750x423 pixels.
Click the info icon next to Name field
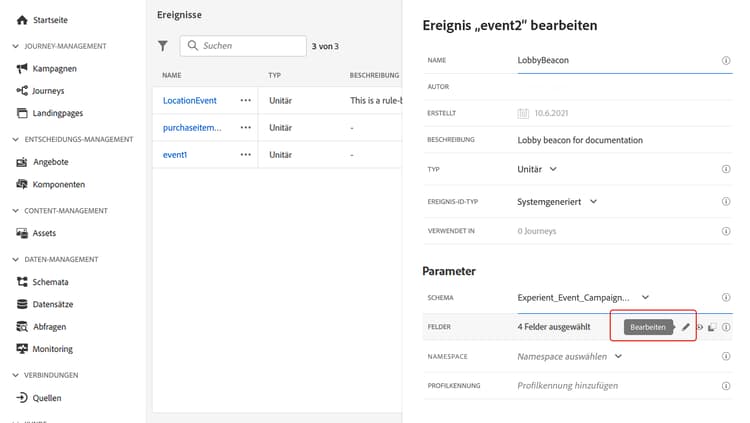(x=726, y=60)
